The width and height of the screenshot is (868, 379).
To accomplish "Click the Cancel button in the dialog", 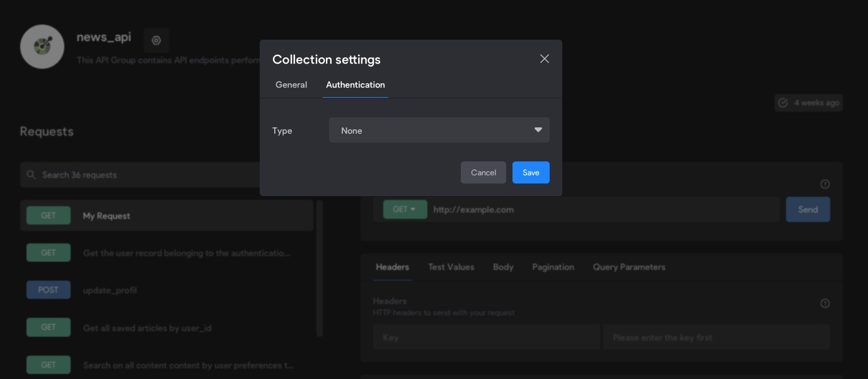I will coord(483,173).
